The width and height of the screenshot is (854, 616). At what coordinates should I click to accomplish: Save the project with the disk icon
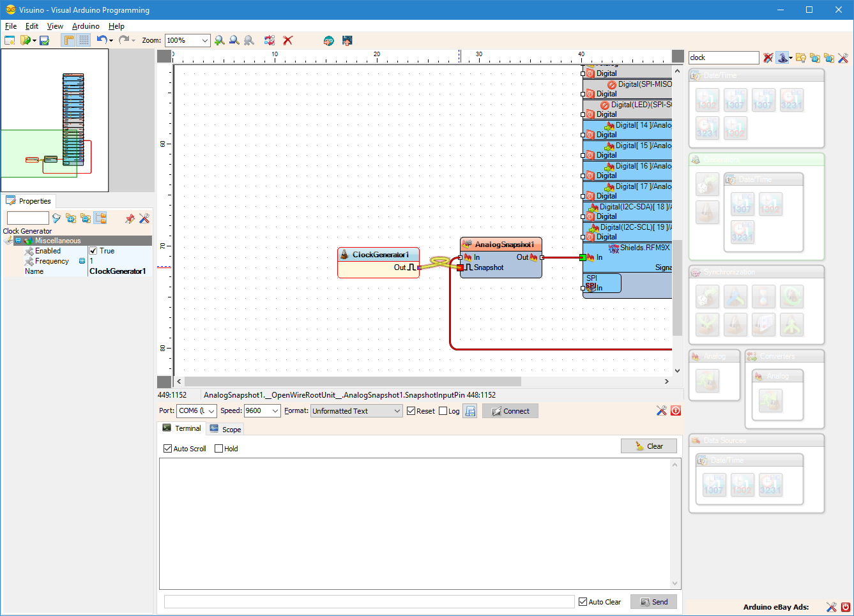point(44,40)
